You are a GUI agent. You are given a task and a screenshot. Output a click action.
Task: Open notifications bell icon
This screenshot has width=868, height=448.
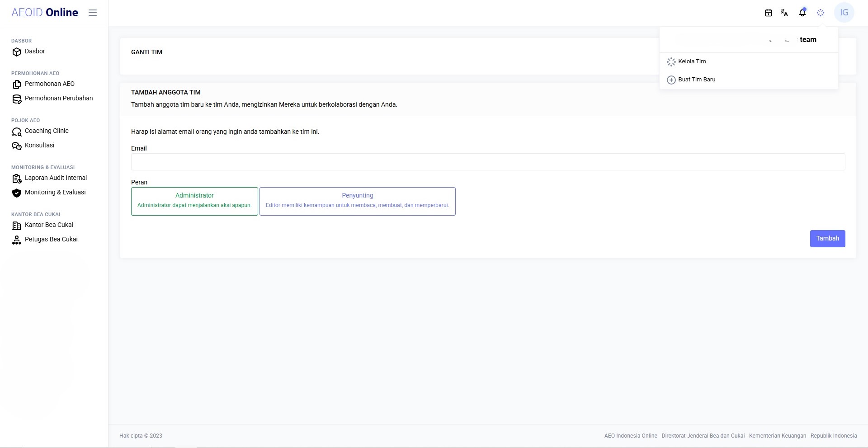pos(802,13)
